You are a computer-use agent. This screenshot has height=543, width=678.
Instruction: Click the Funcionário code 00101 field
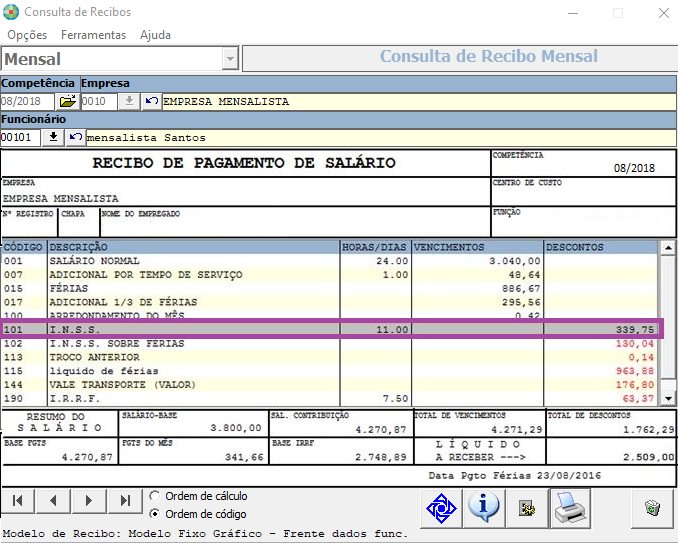(20, 137)
